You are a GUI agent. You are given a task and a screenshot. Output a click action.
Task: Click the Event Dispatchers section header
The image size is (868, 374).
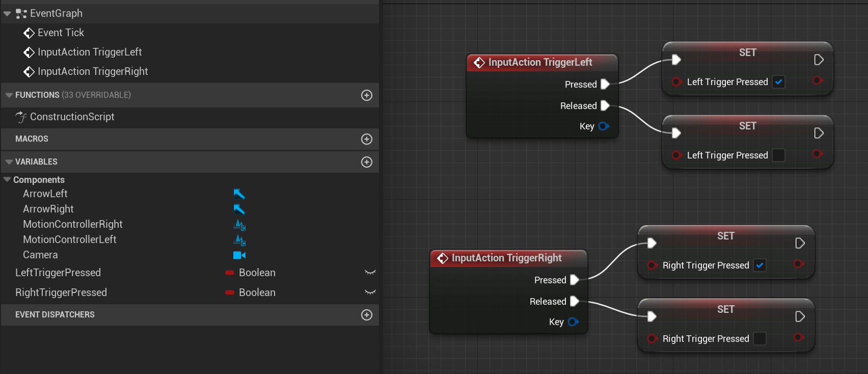[x=55, y=315]
